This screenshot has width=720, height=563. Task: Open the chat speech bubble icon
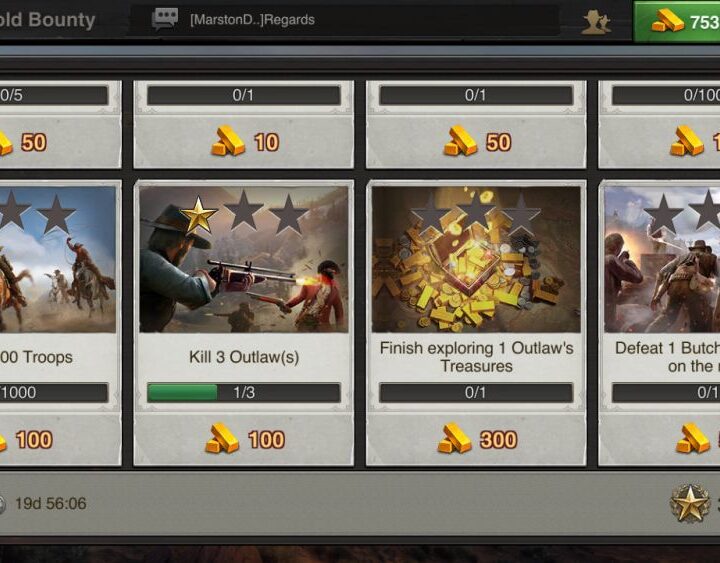[165, 19]
